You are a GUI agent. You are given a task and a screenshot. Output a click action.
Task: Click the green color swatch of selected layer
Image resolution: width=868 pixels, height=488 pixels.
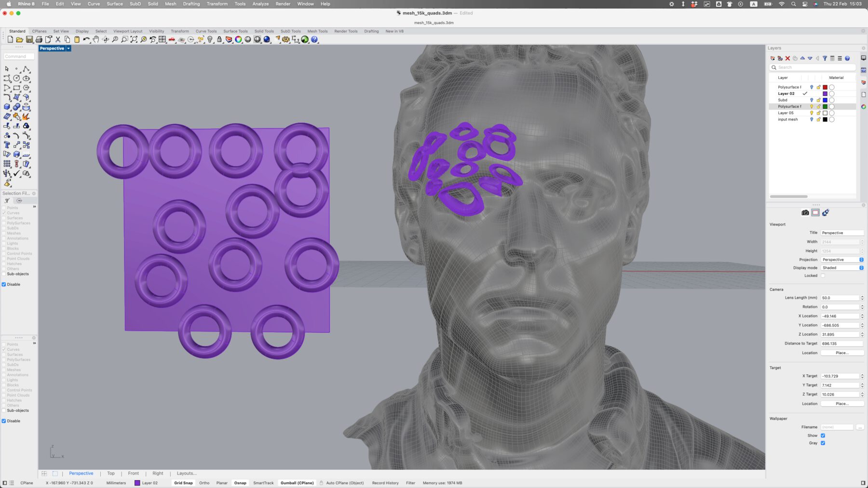coord(825,106)
